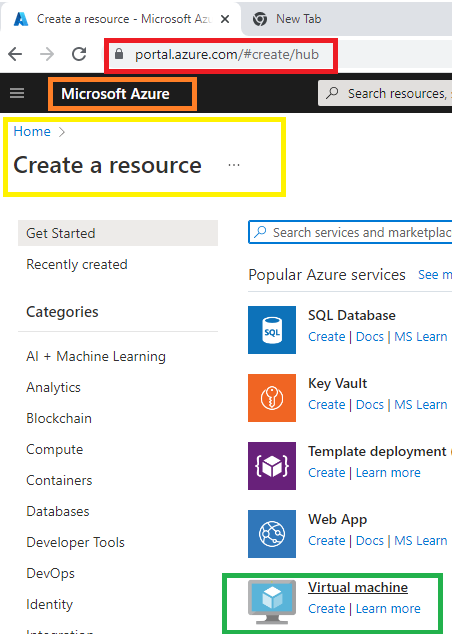This screenshot has height=634, width=452.
Task: Click the padlock site info icon
Action: point(119,54)
